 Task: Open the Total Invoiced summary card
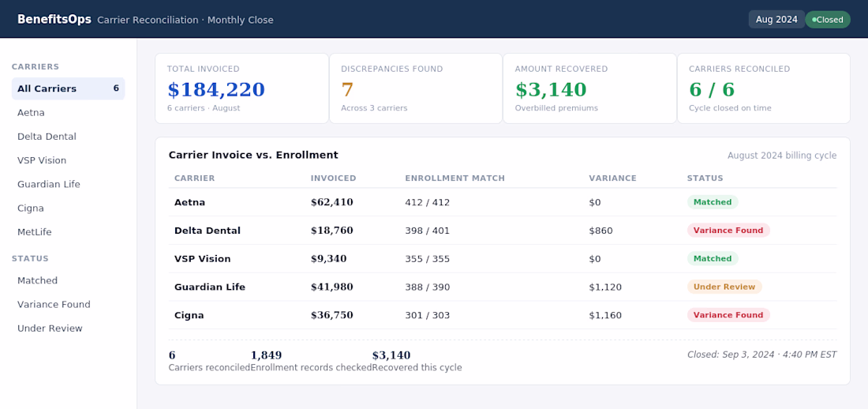click(x=242, y=88)
